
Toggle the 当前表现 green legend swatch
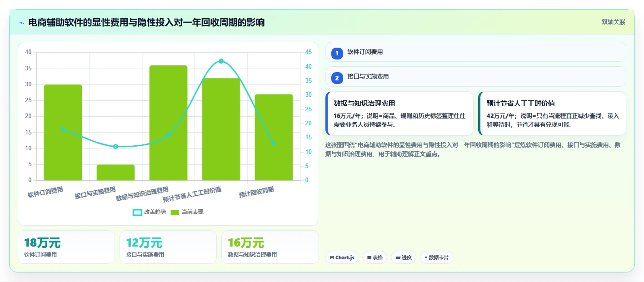click(175, 213)
